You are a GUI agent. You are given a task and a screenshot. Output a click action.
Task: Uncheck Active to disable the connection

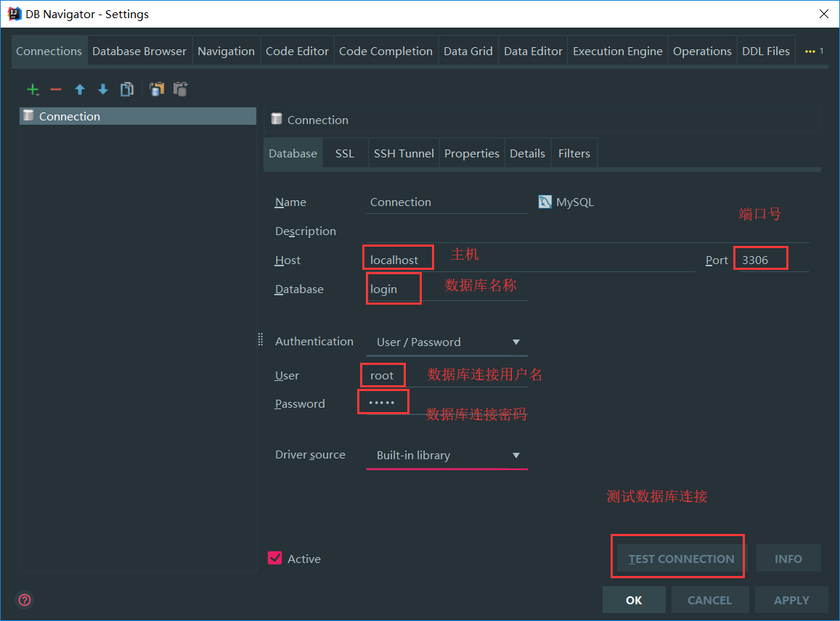pyautogui.click(x=274, y=558)
